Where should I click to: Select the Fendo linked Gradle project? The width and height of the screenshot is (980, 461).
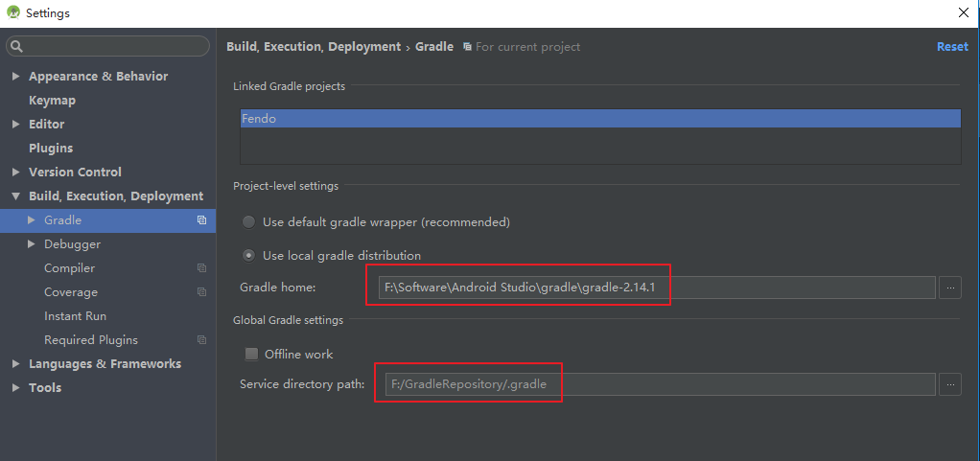pyautogui.click(x=600, y=119)
